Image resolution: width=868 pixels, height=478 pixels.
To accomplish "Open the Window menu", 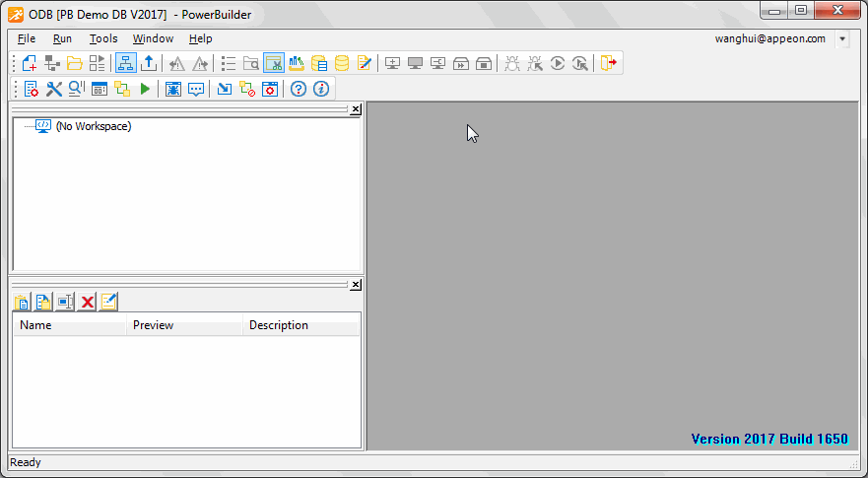I will point(153,39).
